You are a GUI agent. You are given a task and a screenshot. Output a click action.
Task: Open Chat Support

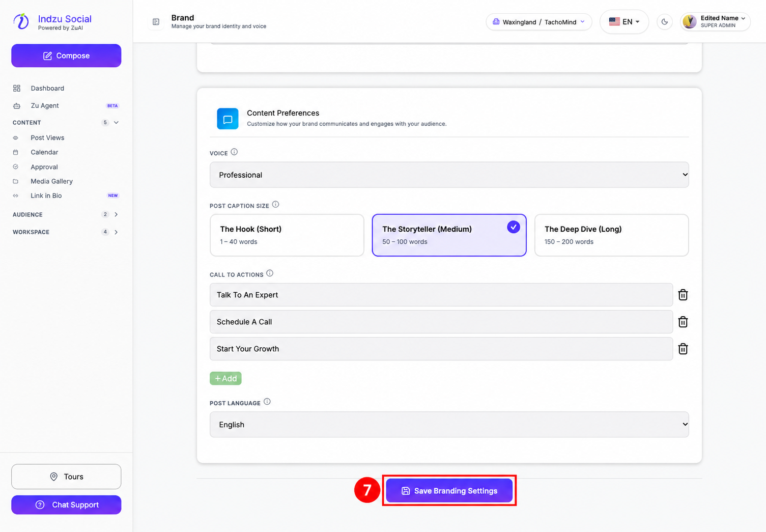[x=66, y=505]
